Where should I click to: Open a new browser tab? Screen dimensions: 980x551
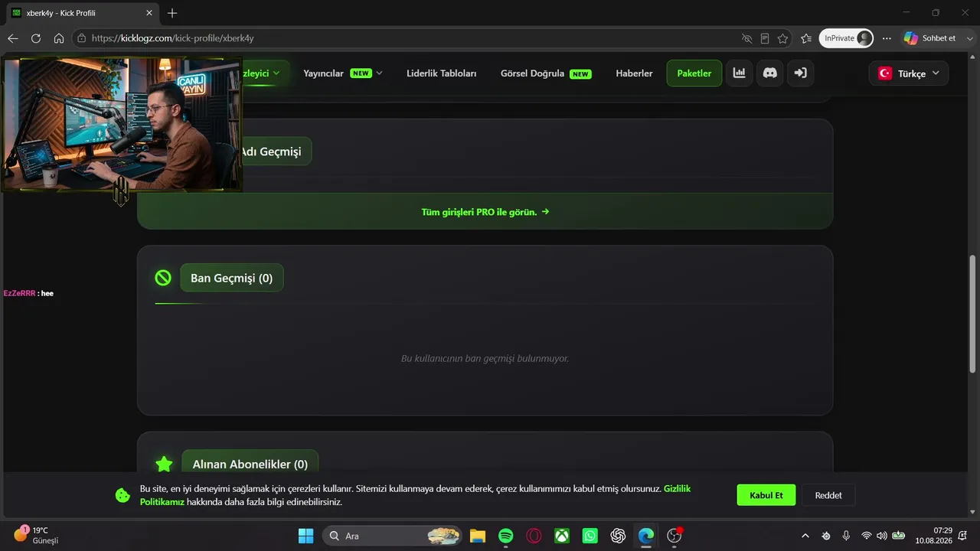172,13
